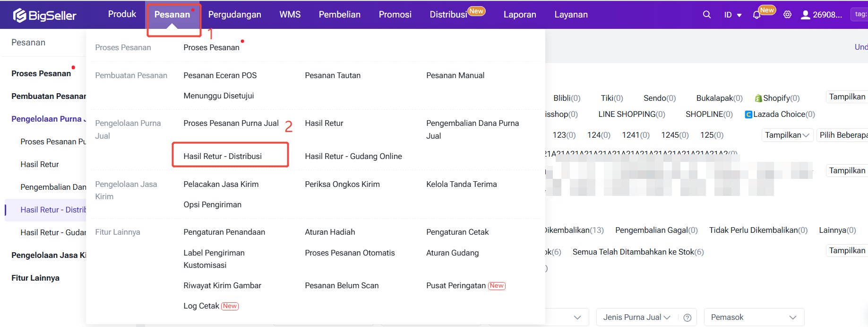Open the Pesanan menu

point(172,15)
